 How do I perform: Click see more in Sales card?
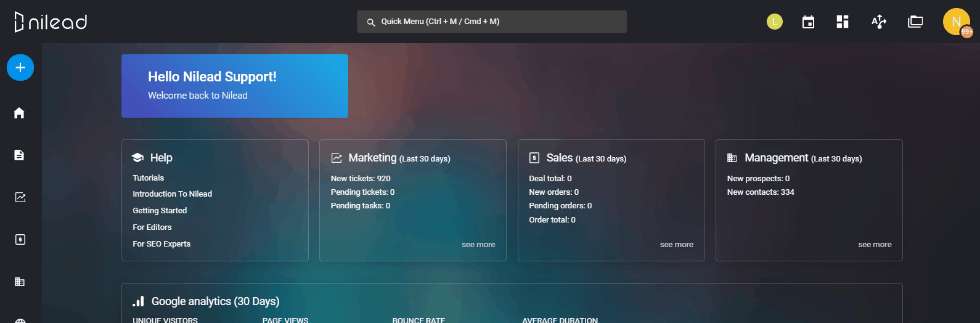pos(677,245)
